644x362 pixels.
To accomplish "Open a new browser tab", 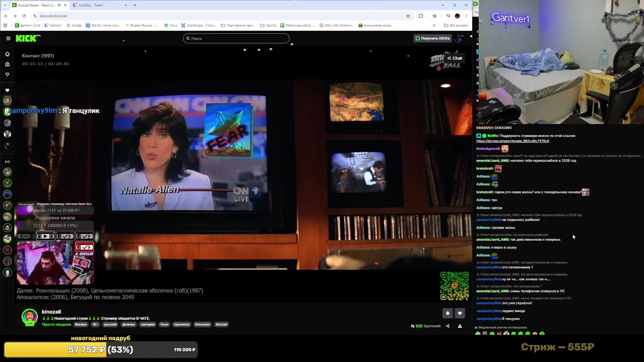I will [134, 5].
